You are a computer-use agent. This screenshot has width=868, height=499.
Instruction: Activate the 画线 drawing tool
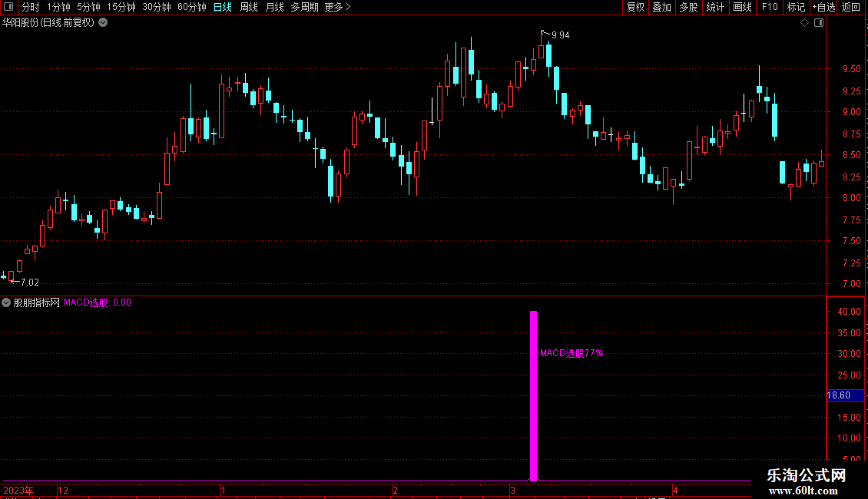pyautogui.click(x=742, y=7)
